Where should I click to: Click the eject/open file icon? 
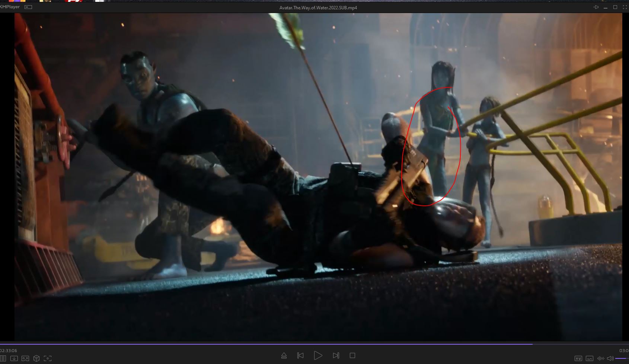coord(284,355)
